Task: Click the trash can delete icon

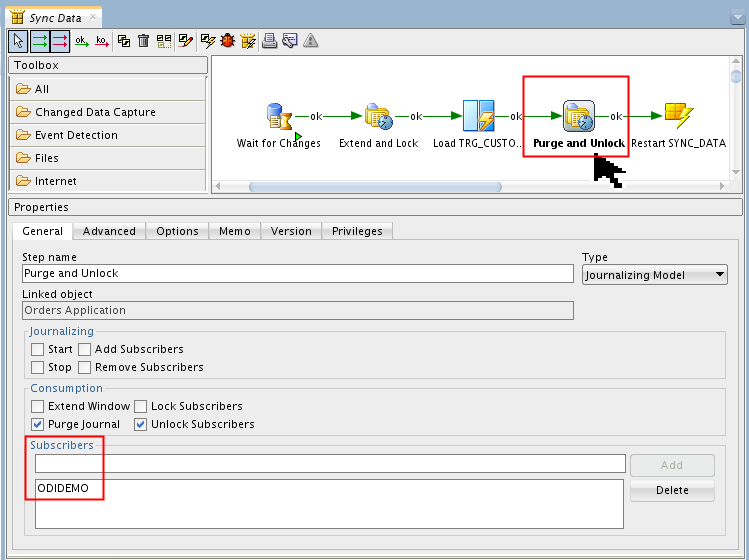Action: 143,41
